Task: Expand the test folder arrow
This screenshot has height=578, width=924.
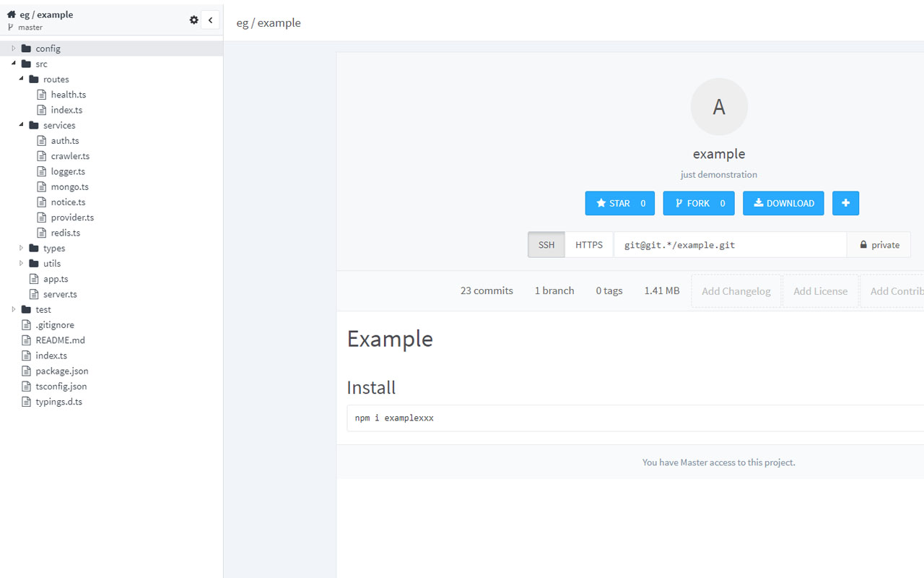Action: [13, 309]
